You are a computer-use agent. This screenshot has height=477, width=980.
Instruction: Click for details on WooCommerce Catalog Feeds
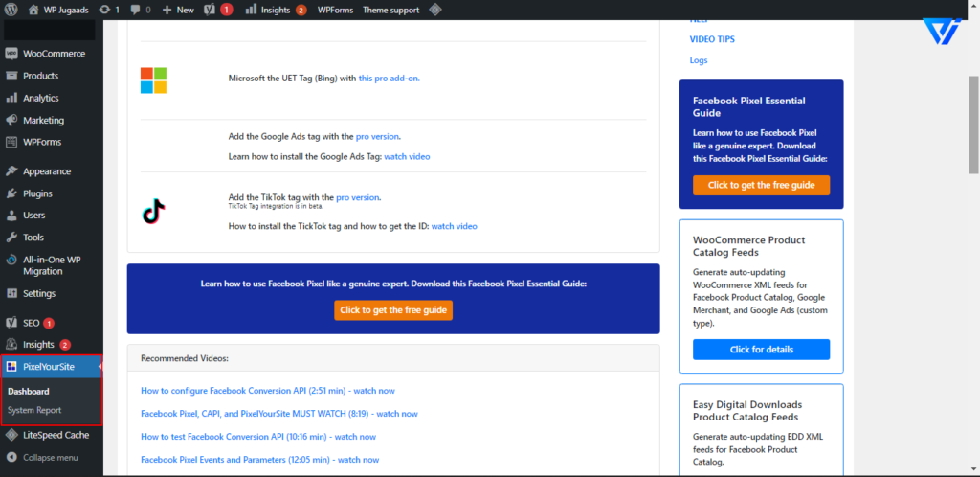click(761, 350)
